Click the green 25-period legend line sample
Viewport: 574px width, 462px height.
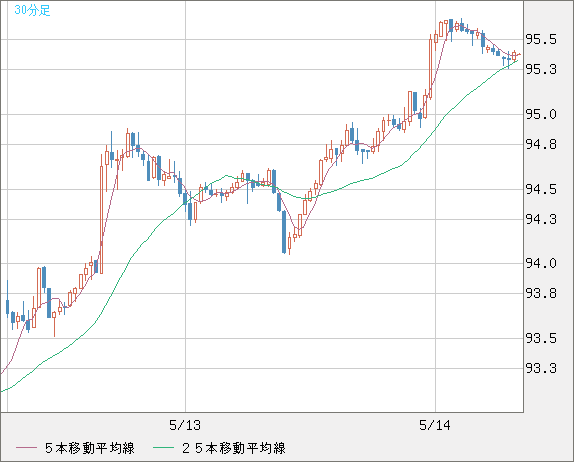(x=163, y=448)
